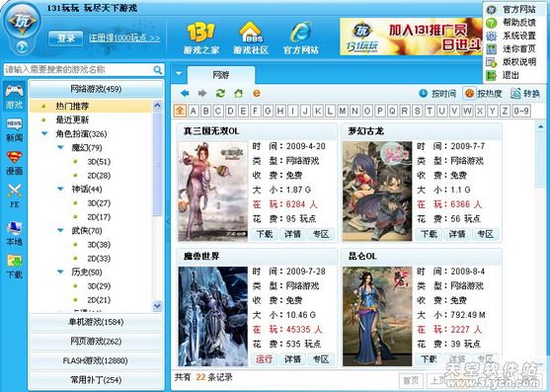Select 热门推荐 in the tree
Screen dimensions: 550x392
coord(72,106)
